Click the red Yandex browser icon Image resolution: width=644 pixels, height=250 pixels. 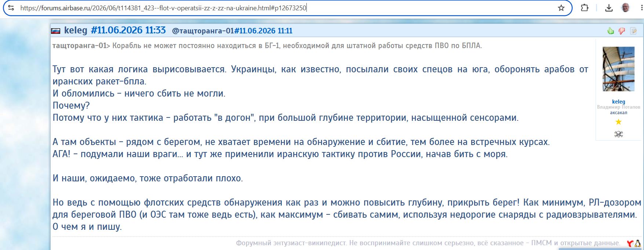click(630, 243)
